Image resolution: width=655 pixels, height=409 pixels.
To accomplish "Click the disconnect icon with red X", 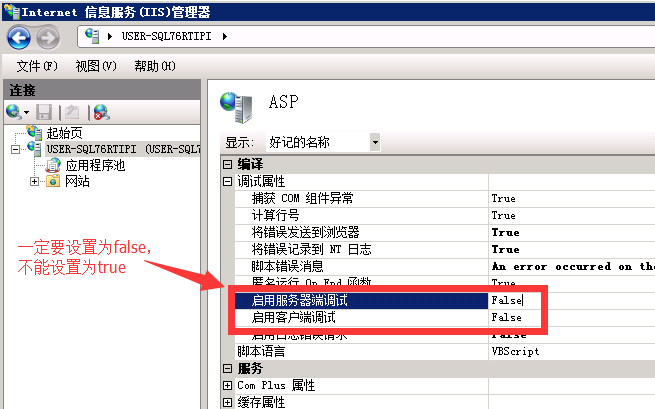I will pos(101,113).
